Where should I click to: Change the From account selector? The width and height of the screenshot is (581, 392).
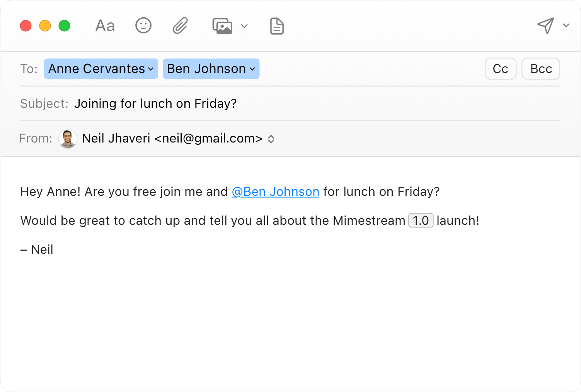[x=271, y=139]
